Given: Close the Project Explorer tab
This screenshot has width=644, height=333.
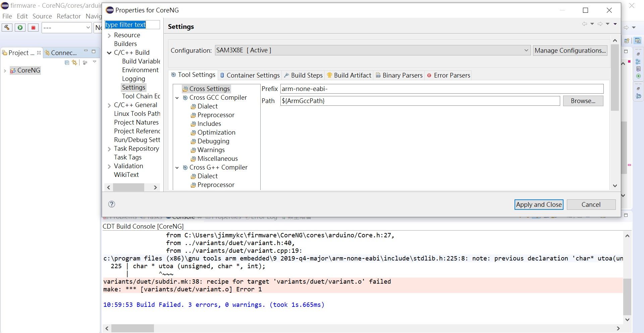Looking at the screenshot, I should pyautogui.click(x=39, y=53).
